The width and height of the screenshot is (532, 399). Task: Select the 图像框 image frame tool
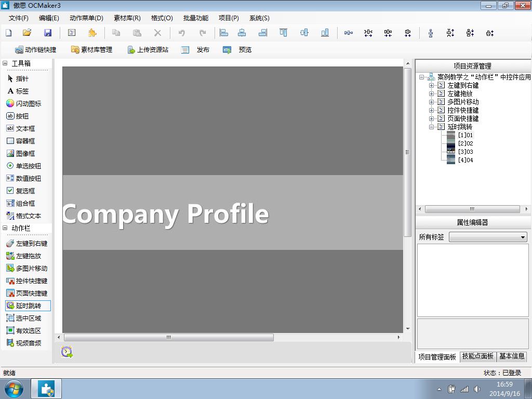point(21,154)
